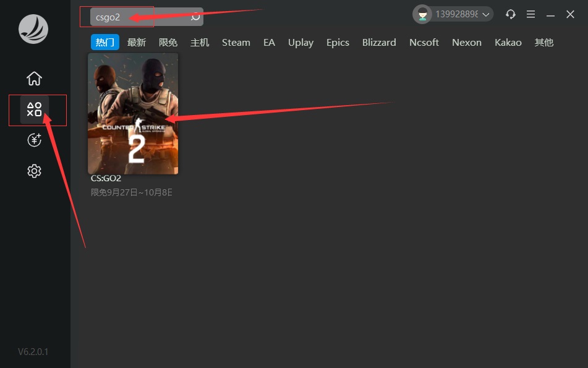Click the user avatar icon
The width and height of the screenshot is (588, 368).
point(423,14)
